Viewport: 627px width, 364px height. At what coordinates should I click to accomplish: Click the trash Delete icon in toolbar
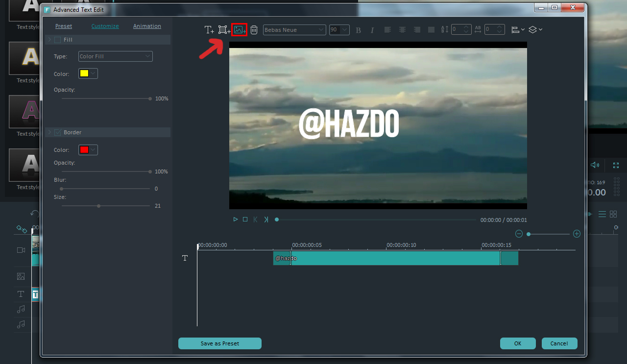coord(254,30)
